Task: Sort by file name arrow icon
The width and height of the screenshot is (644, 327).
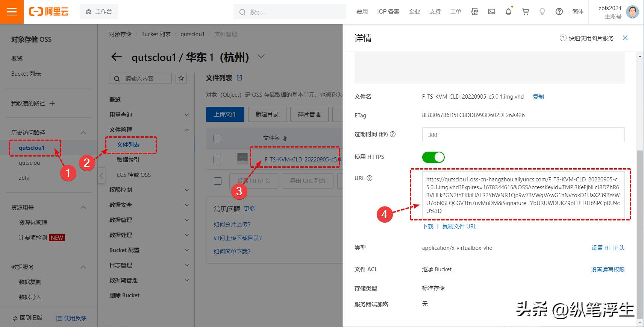Action: 285,138
